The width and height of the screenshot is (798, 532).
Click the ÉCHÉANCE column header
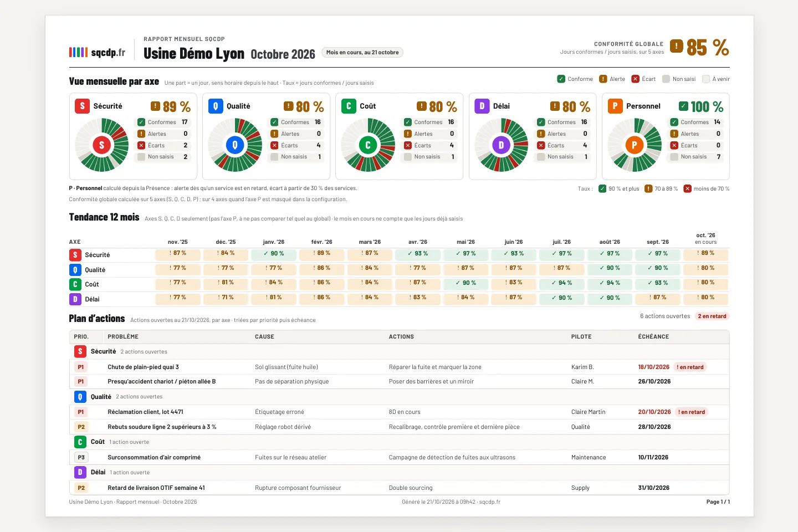(x=653, y=336)
